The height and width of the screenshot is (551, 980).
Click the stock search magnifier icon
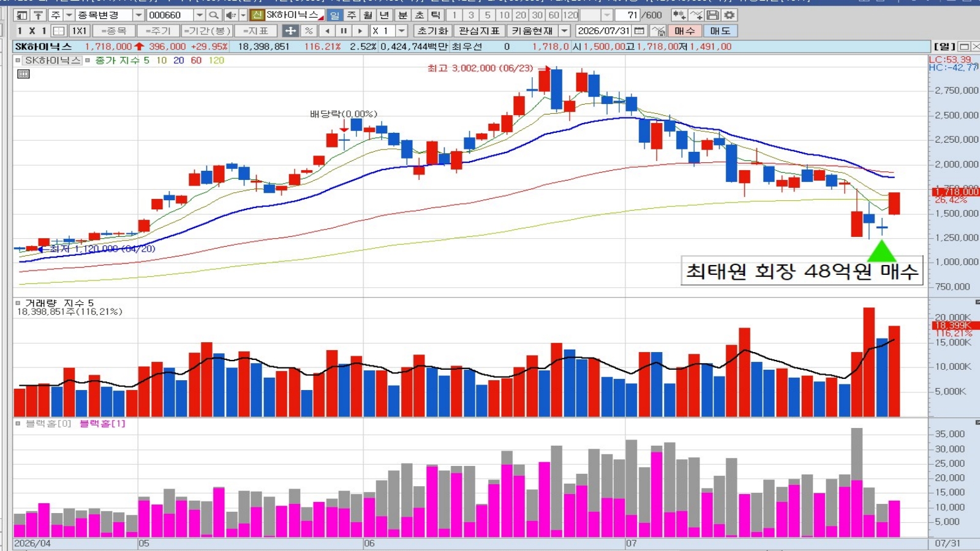214,15
